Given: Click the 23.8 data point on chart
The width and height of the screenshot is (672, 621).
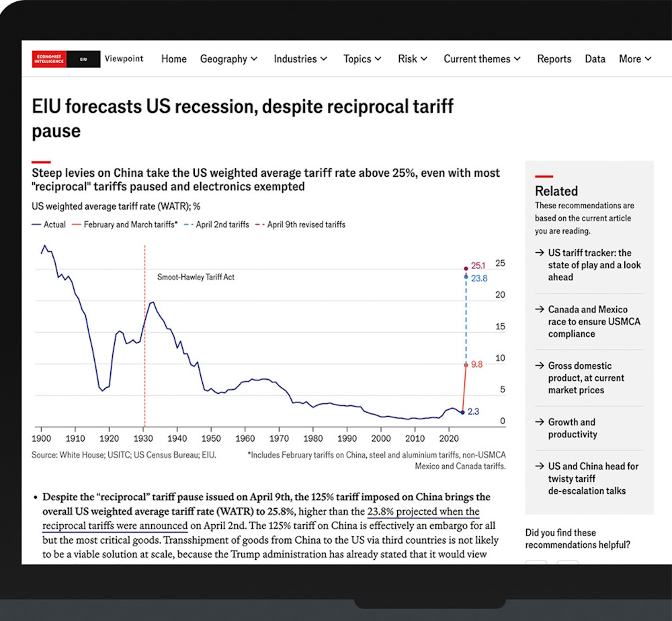Looking at the screenshot, I should (x=466, y=277).
